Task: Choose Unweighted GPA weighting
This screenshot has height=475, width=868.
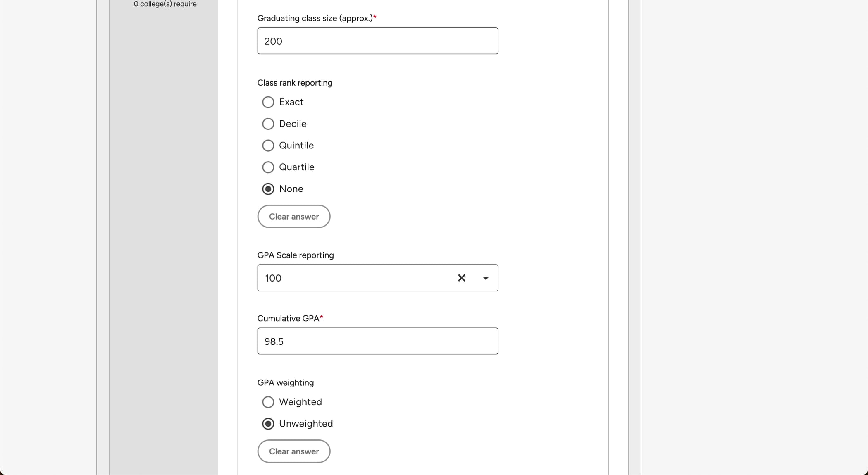Action: [268, 424]
